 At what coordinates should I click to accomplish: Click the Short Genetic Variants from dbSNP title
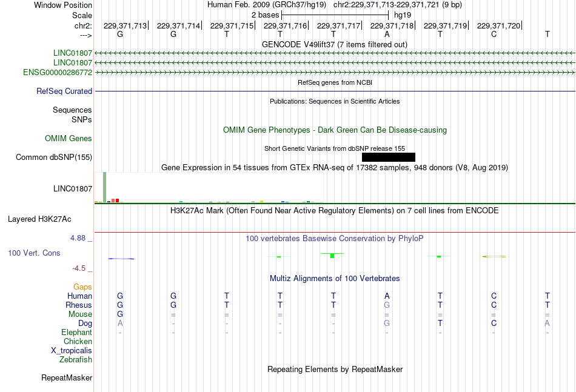335,148
